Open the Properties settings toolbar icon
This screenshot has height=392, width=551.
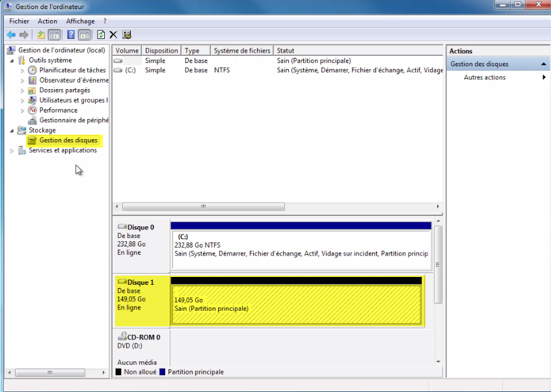pyautogui.click(x=126, y=34)
